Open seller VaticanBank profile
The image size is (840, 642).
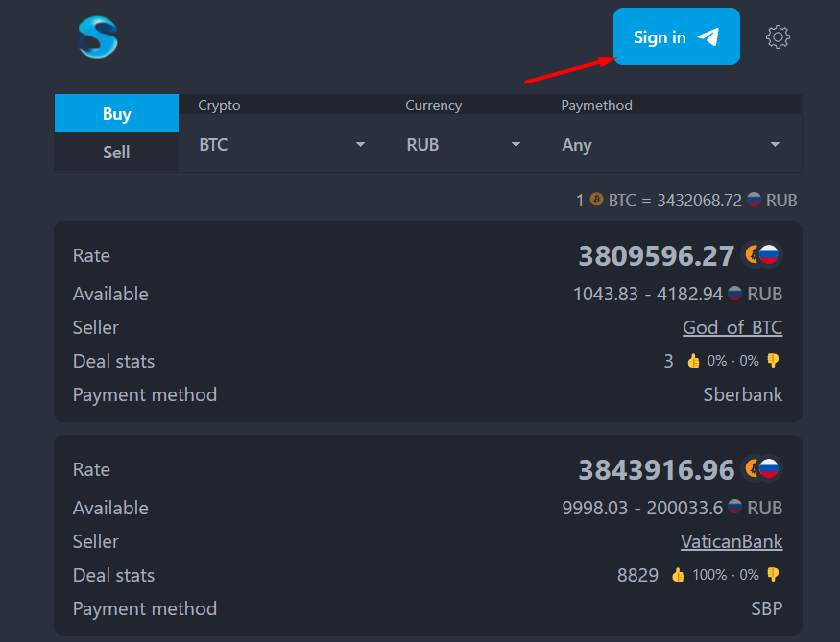point(732,541)
